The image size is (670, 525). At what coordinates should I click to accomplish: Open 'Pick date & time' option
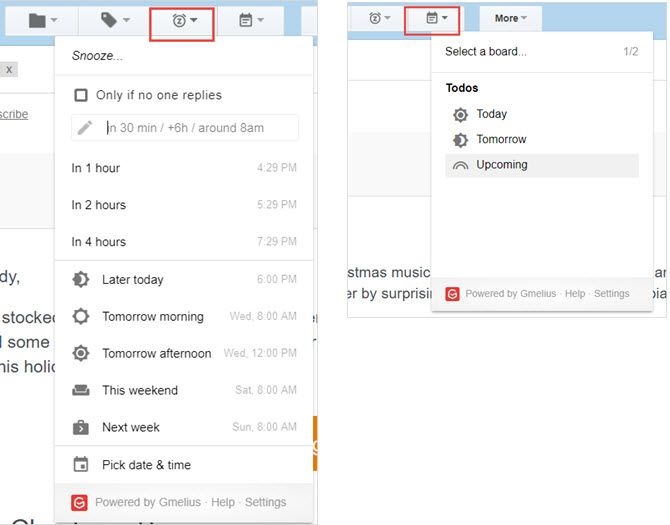coord(184,464)
